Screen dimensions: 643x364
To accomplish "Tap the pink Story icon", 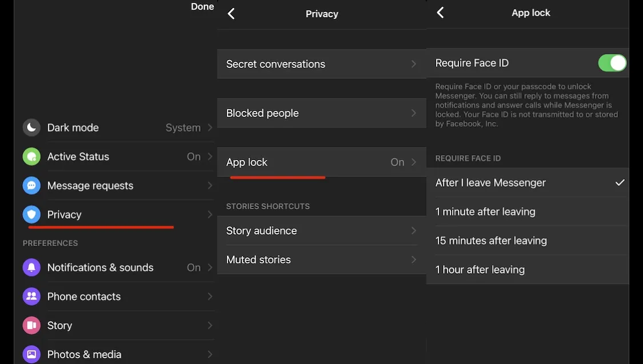I will [31, 326].
